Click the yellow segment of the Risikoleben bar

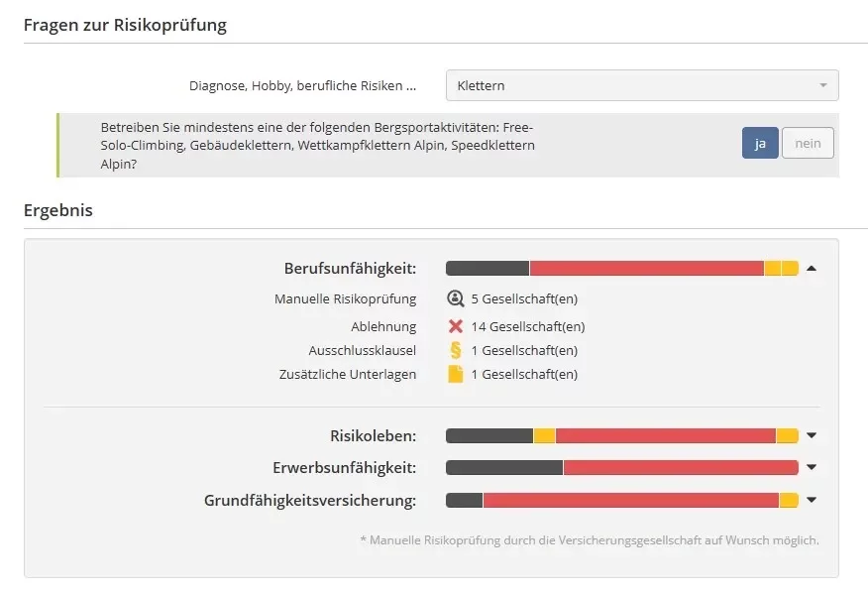(x=543, y=434)
